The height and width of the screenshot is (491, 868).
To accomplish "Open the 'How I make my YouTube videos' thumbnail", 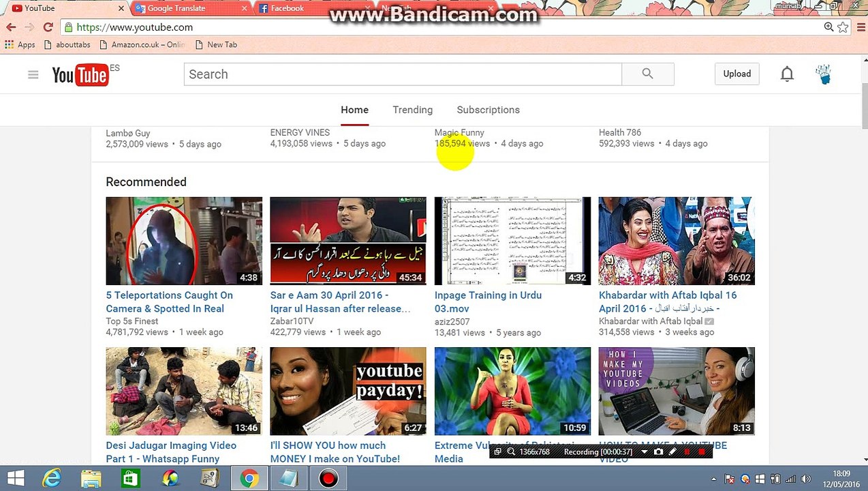I will tap(677, 391).
